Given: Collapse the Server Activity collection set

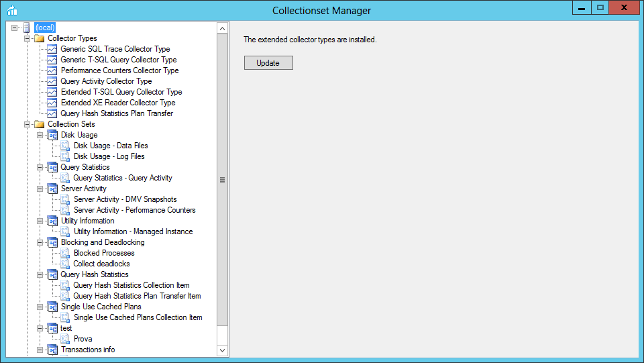Looking at the screenshot, I should click(40, 189).
